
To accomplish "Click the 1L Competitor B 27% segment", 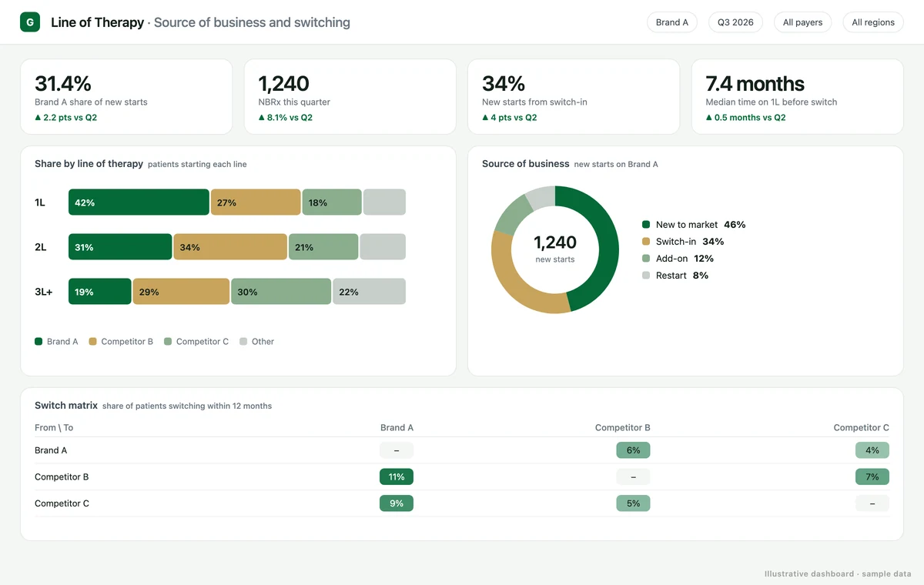I will click(x=256, y=202).
